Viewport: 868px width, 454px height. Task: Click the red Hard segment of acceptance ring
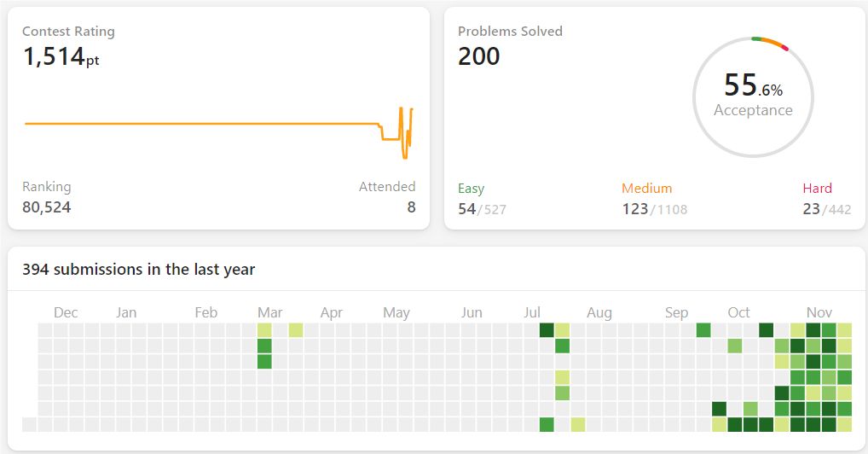point(784,48)
